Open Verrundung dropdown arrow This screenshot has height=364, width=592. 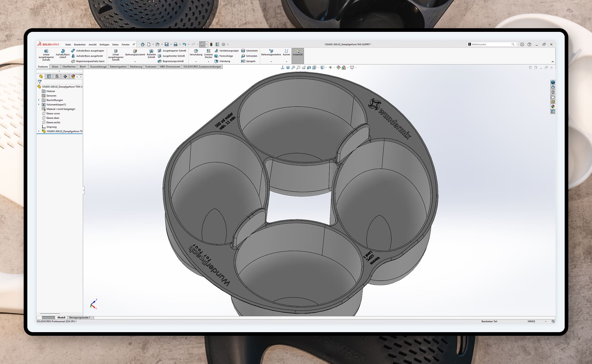196,62
